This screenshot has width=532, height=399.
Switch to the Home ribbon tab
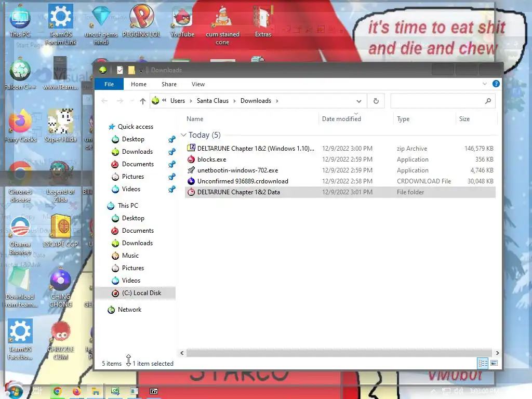click(x=138, y=84)
